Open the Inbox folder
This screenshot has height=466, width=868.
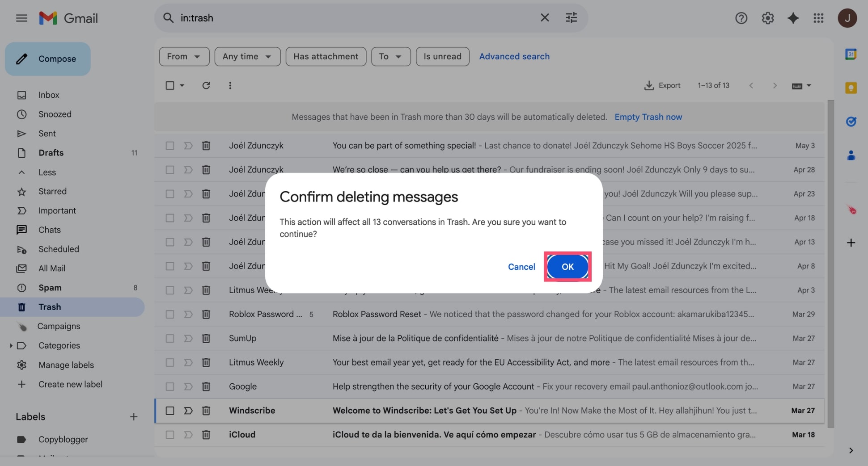(x=49, y=95)
